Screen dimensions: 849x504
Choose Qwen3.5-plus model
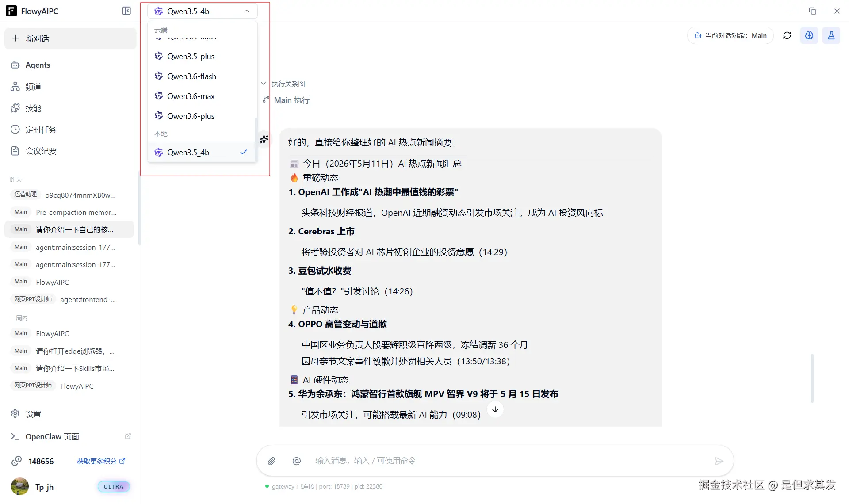tap(202, 57)
